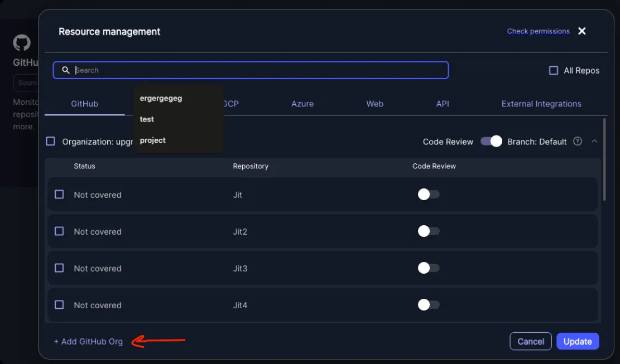
Task: Click the Branch: Default label
Action: point(537,142)
